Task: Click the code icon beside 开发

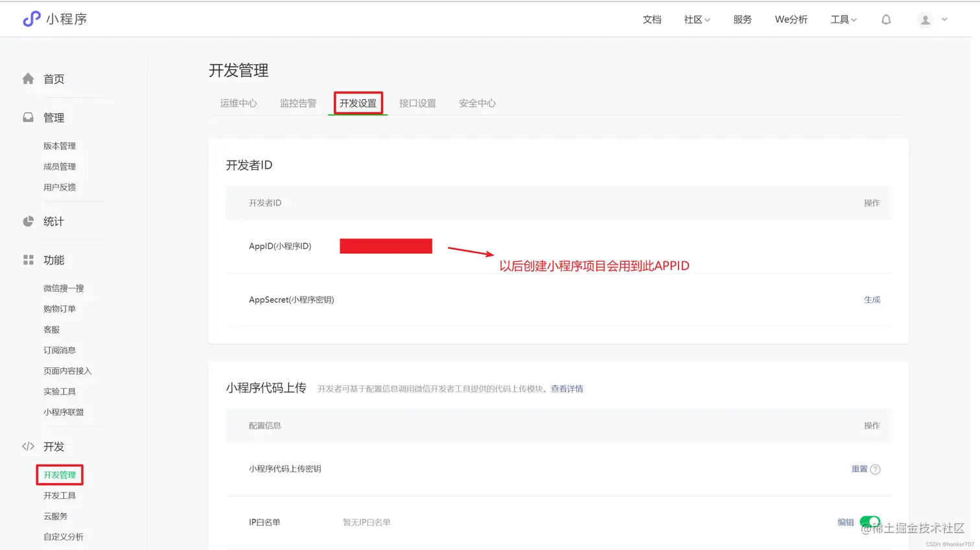Action: 28,446
